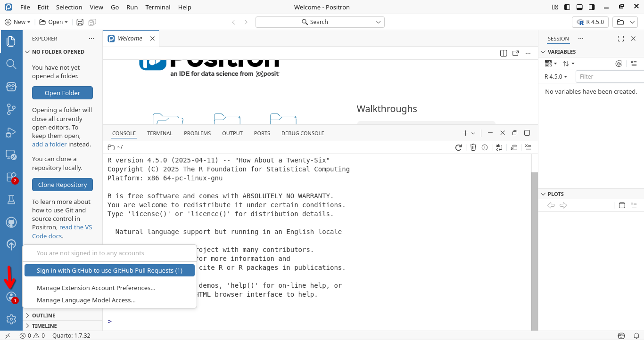Switch to the Terminal panel tab

160,133
